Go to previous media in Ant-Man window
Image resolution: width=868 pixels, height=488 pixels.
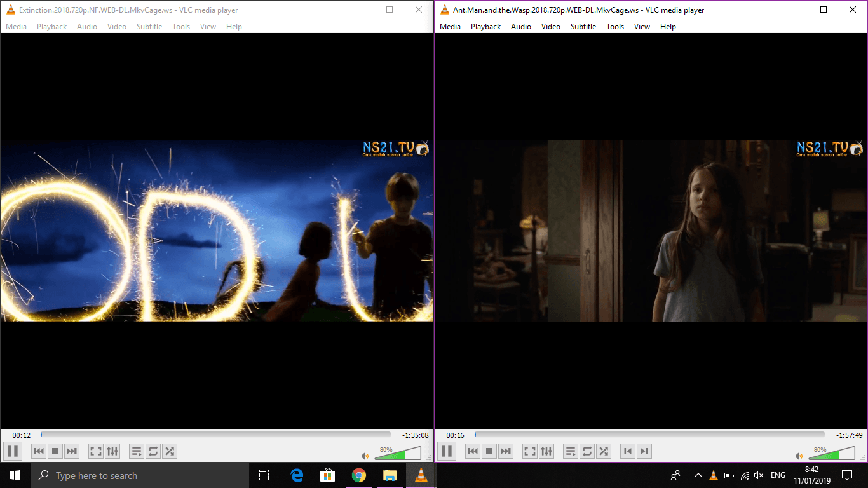pos(473,451)
